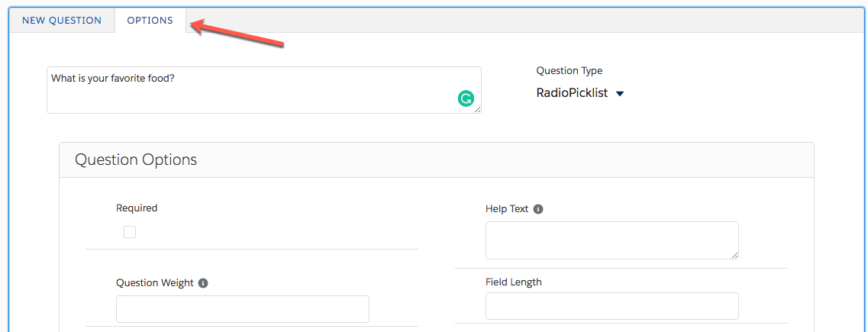Click the Question Type label
Viewport: 868px width, 332px height.
point(569,71)
